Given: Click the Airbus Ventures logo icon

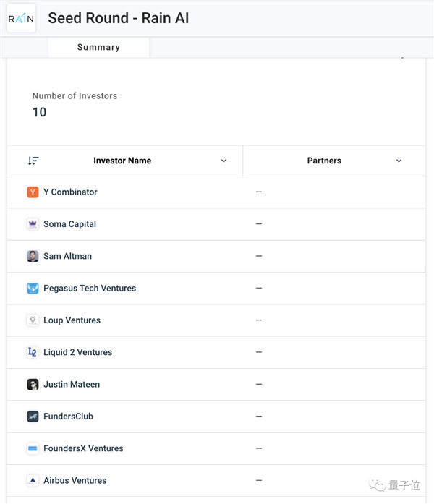Looking at the screenshot, I should point(33,480).
